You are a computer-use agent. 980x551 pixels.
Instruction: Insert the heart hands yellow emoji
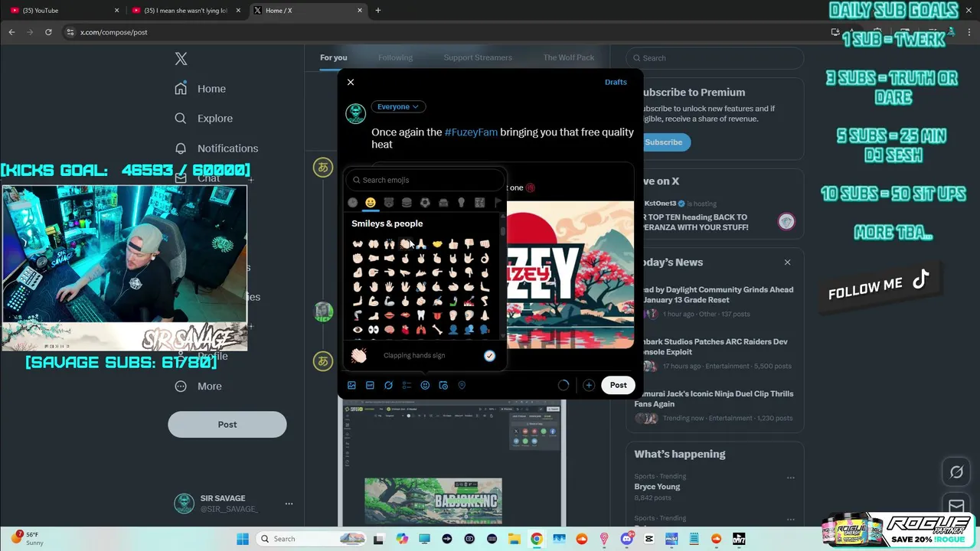[x=437, y=244]
